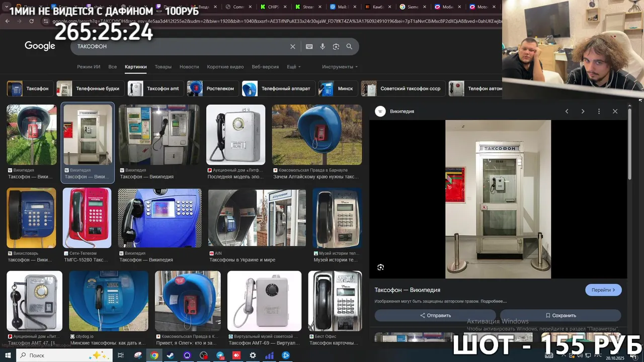Image resolution: width=644 pixels, height=362 pixels.
Task: Click browser forward arrow
Action: [19, 21]
